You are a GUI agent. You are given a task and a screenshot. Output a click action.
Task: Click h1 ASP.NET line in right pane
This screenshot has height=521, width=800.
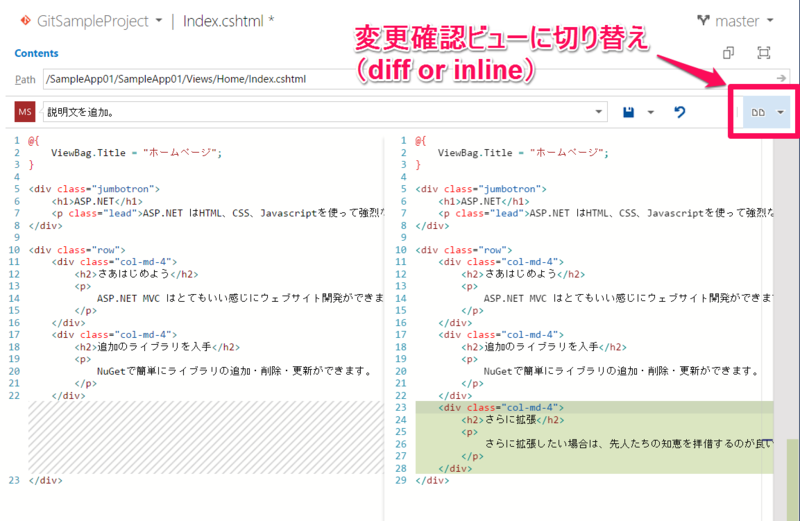pos(484,201)
